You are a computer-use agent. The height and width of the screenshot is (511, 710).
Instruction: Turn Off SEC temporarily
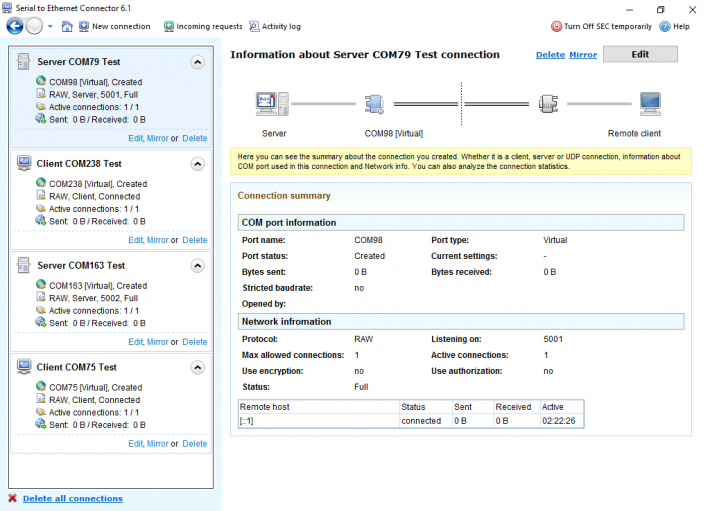601,26
